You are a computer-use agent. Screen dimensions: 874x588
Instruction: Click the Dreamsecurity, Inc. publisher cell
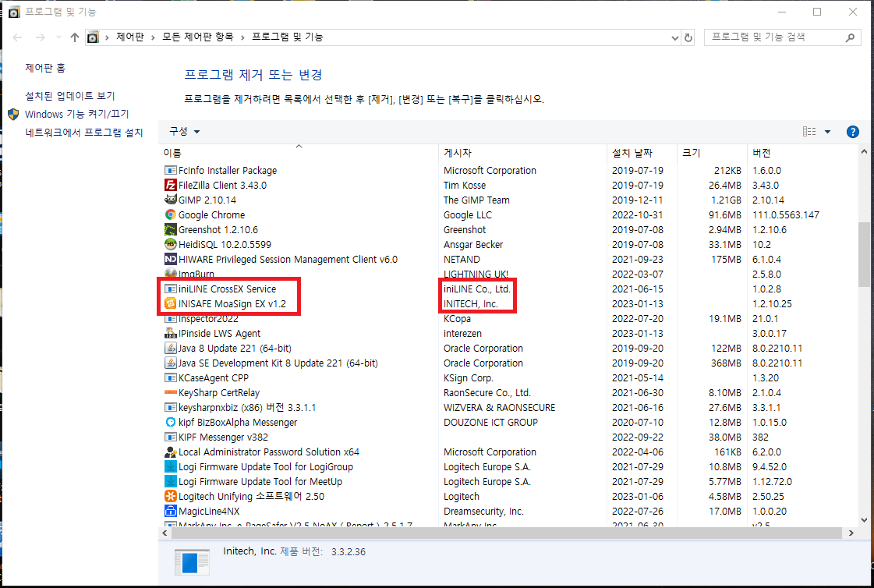(x=483, y=511)
